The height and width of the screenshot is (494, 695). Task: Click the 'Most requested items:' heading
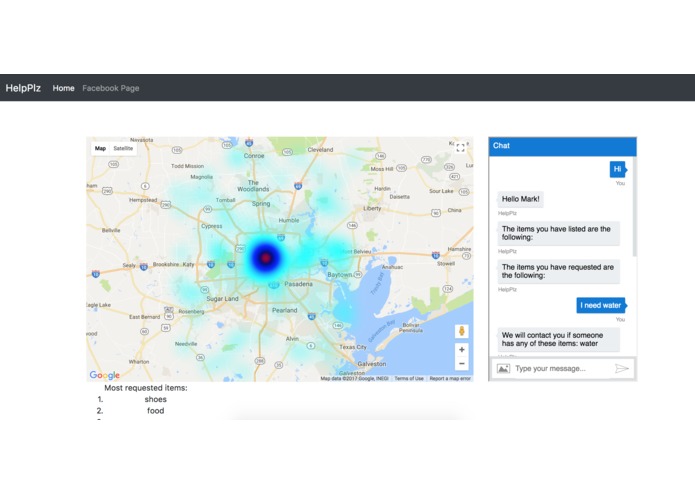146,388
